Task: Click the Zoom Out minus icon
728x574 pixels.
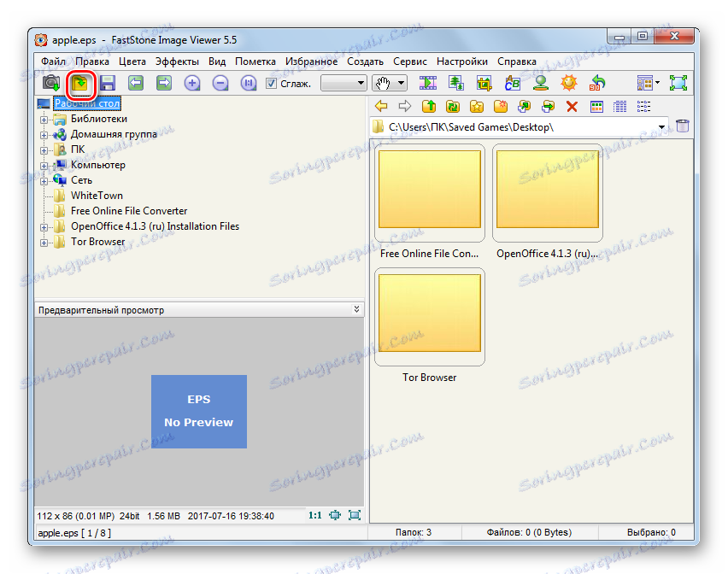Action: click(x=220, y=84)
